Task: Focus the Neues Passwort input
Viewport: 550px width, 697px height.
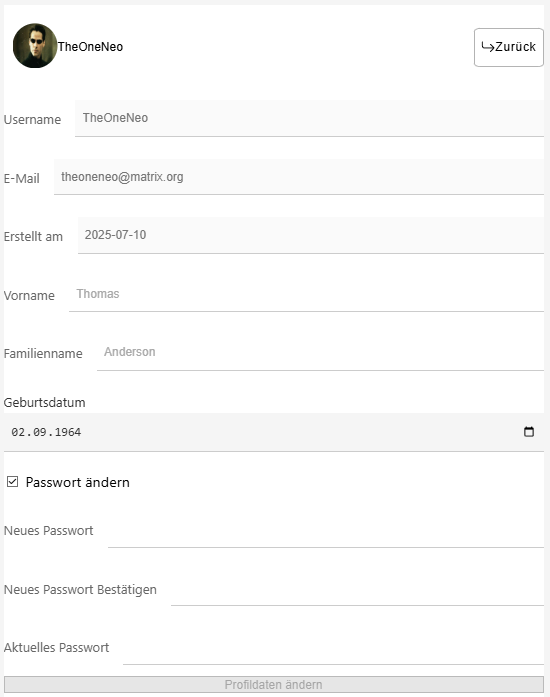Action: (x=325, y=530)
